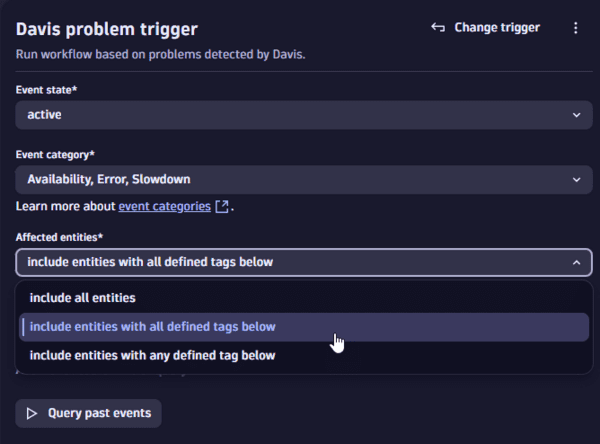Follow the event categories link
Image resolution: width=600 pixels, height=444 pixels.
[164, 207]
